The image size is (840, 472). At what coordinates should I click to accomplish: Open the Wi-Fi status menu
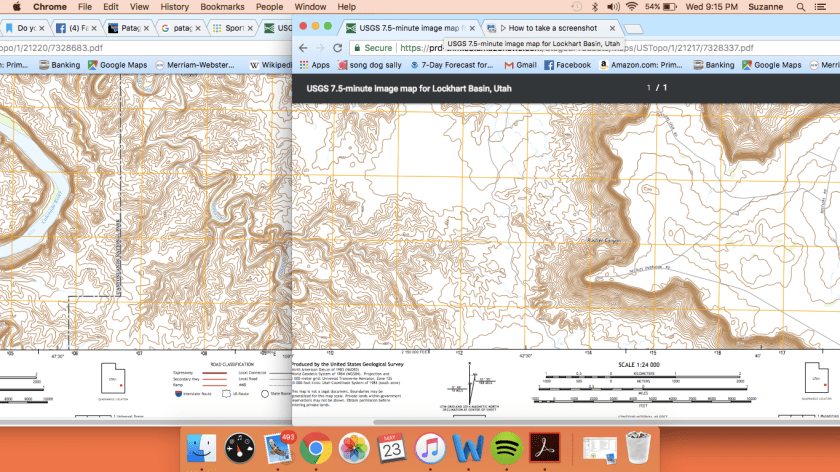point(631,7)
